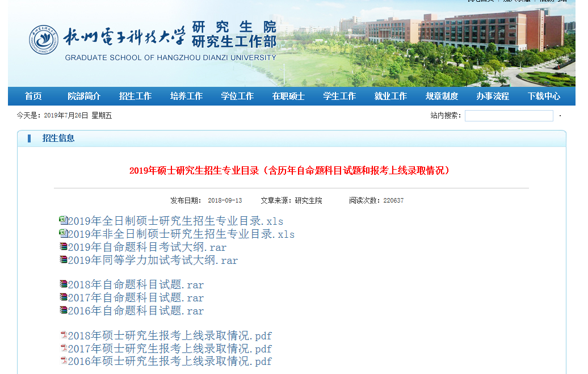Go to 下载中心 in the navigation bar
This screenshot has height=374, width=588.
tap(544, 96)
